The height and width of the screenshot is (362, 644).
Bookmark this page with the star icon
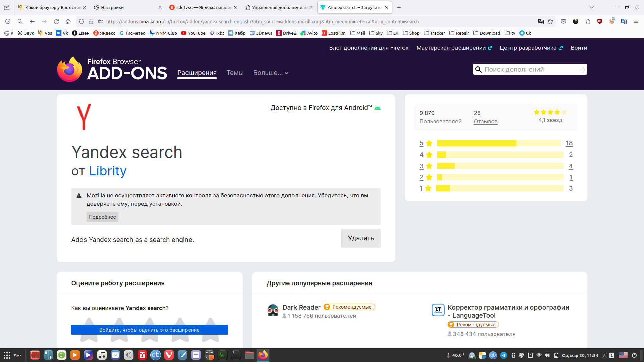pyautogui.click(x=550, y=21)
